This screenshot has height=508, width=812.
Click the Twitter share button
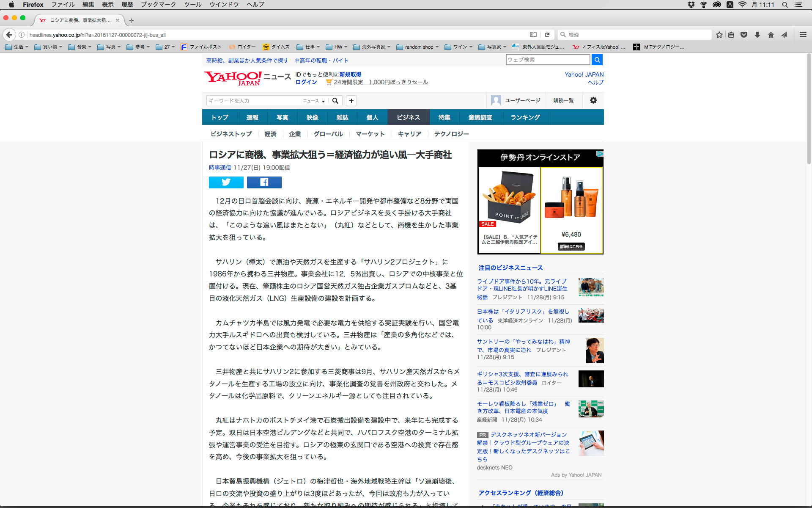(226, 182)
